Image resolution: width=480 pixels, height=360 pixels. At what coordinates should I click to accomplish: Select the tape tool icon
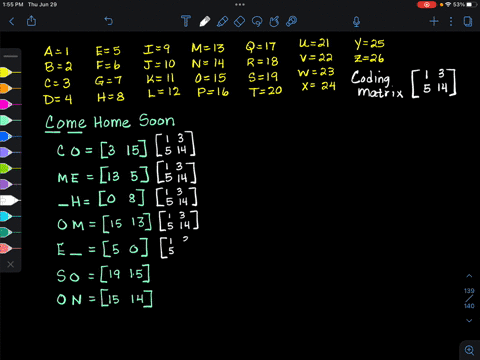[291, 21]
